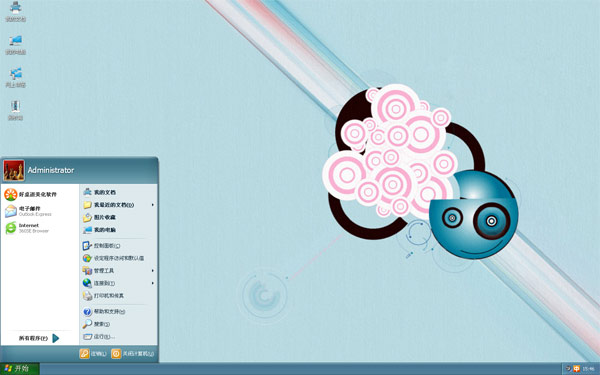The image size is (600, 375).
Task: Click the taskbar clock
Action: click(x=588, y=369)
